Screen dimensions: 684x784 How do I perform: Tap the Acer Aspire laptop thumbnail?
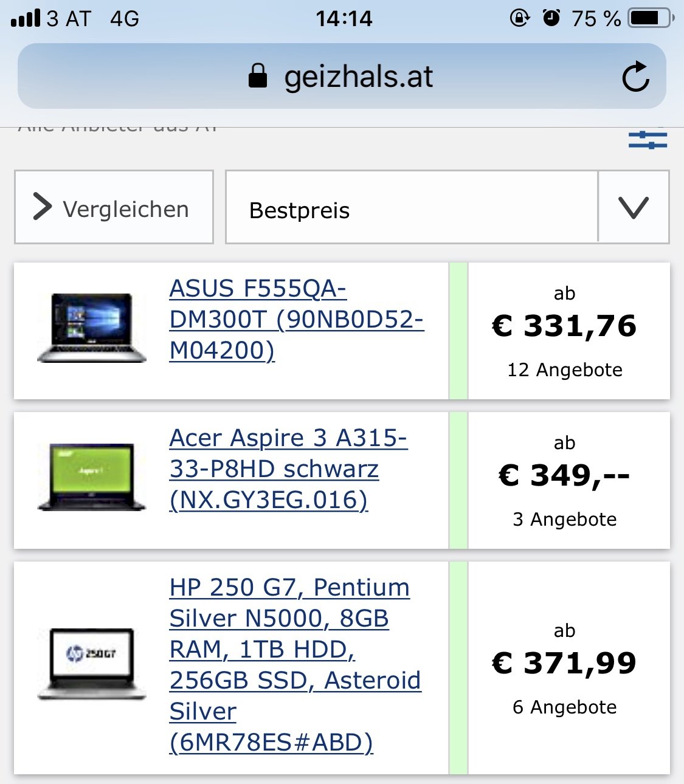[92, 477]
